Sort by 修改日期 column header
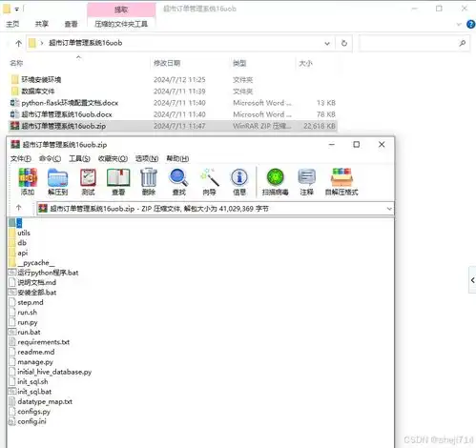The image size is (476, 448). pos(167,63)
